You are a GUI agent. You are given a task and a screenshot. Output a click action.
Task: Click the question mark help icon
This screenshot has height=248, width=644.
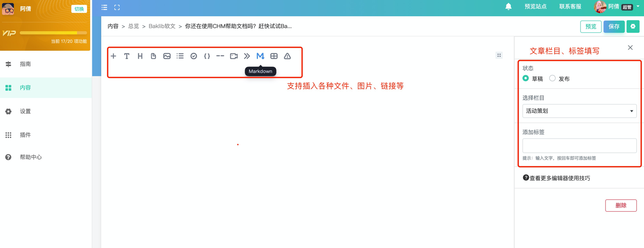click(x=526, y=178)
